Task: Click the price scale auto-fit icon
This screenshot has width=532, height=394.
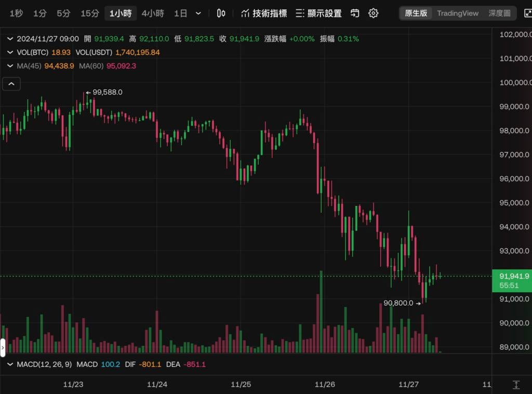Action: 516,385
